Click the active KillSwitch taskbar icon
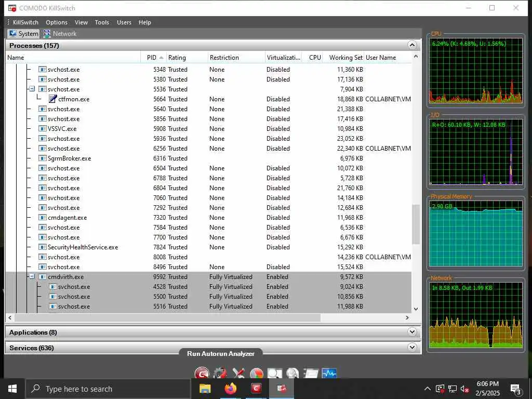 [x=282, y=389]
